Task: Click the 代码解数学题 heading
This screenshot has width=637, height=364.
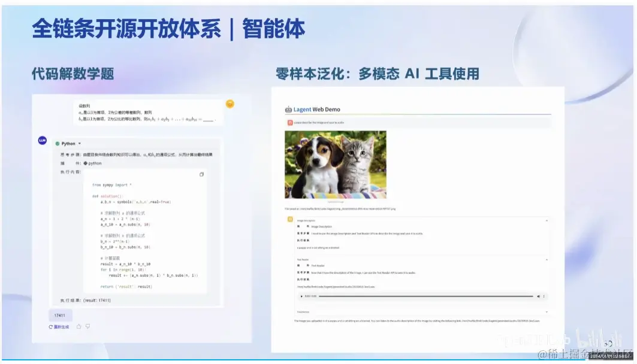Action: (x=73, y=74)
